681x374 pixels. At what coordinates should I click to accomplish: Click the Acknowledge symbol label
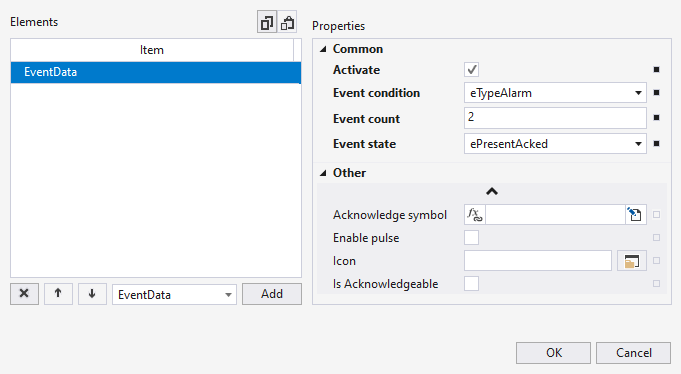390,215
